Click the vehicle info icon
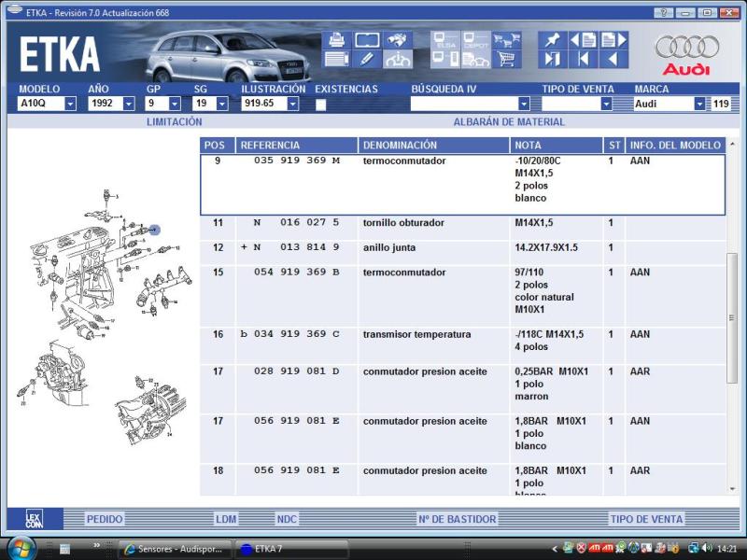This screenshot has width=747, height=560. (x=398, y=59)
